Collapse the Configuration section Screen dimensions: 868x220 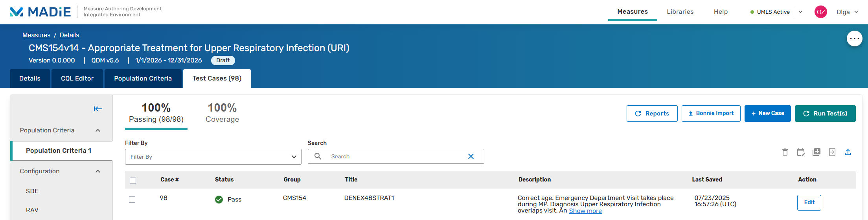pos(98,171)
